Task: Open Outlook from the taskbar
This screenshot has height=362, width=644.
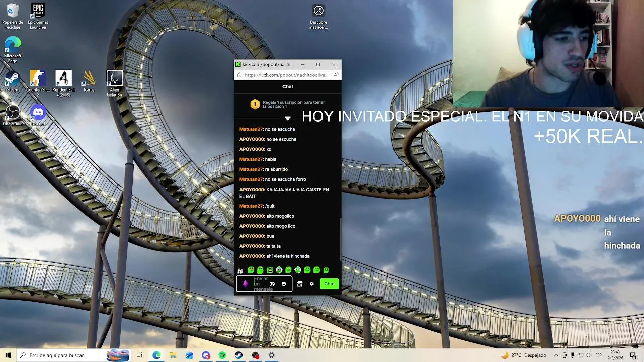Action: point(189,355)
